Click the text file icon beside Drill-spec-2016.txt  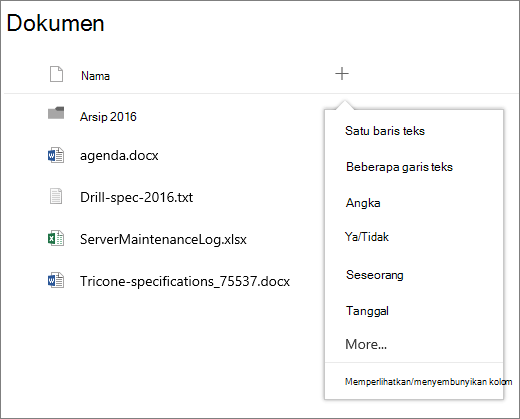click(56, 196)
